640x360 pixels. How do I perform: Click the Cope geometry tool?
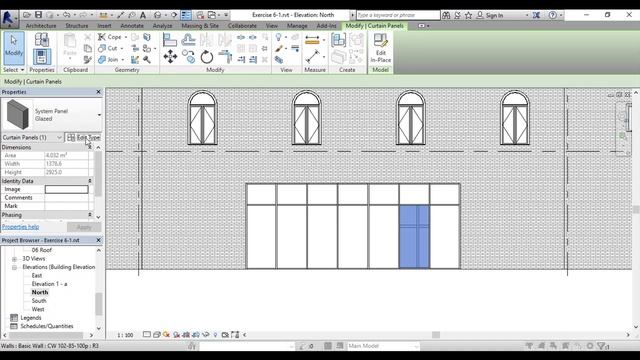[x=110, y=37]
